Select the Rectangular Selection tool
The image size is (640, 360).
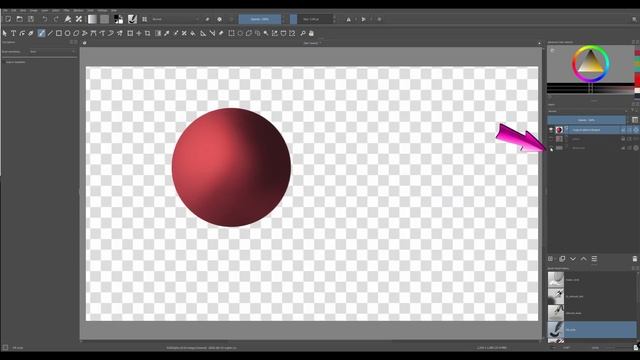[x=231, y=33]
